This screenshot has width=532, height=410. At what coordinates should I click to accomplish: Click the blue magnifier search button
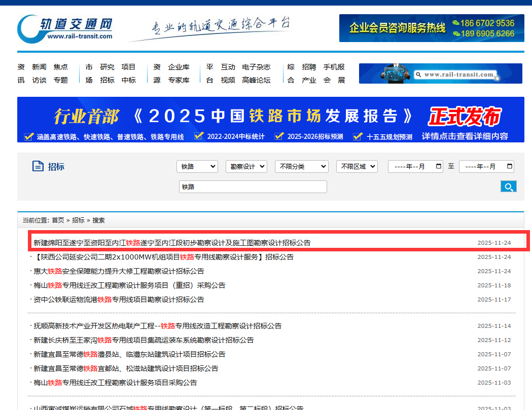coord(508,187)
